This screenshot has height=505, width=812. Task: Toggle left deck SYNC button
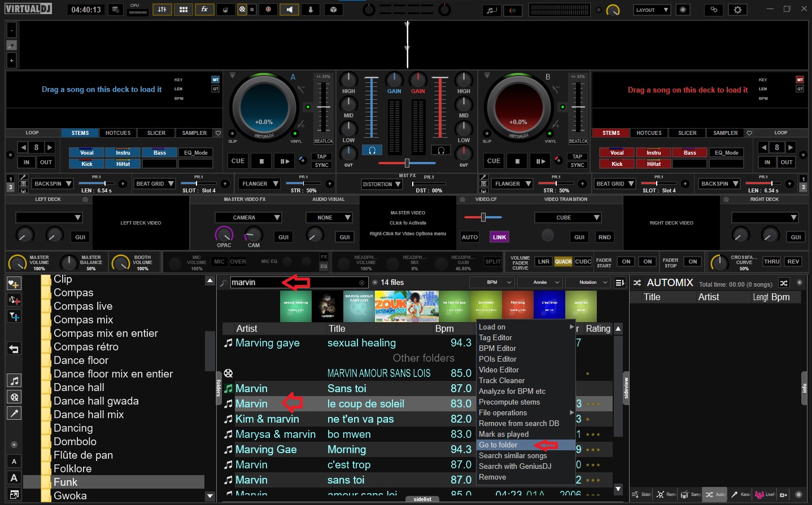pos(322,165)
